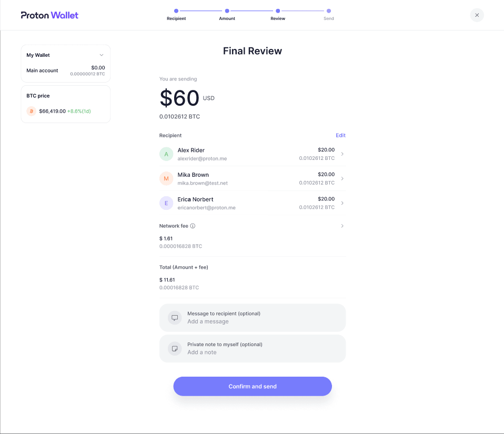
Task: Click Mika Brown's avatar icon
Action: pyautogui.click(x=166, y=178)
